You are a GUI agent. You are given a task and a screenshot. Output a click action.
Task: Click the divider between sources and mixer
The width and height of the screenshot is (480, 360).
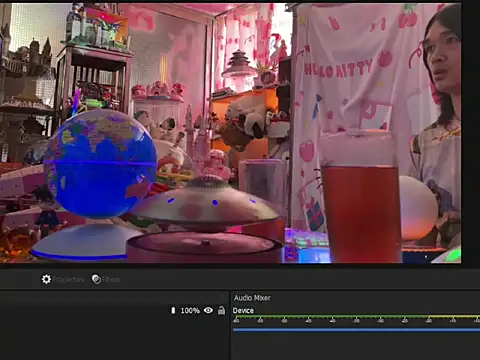tap(230, 325)
